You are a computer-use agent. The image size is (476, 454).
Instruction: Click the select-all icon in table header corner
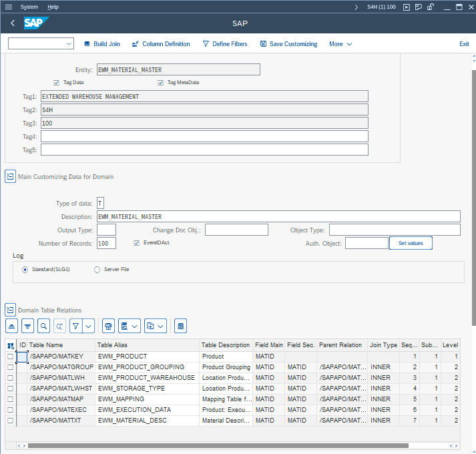coord(10,345)
